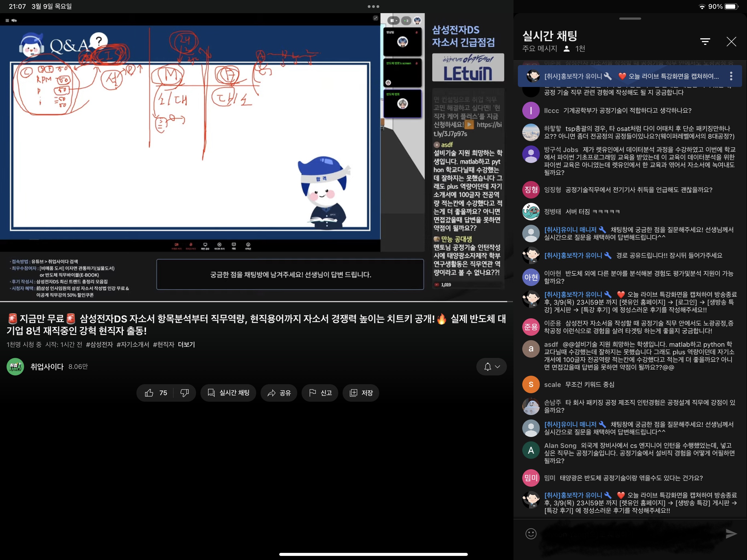Tap the like (thumbs up) button
747x560 pixels.
click(149, 392)
